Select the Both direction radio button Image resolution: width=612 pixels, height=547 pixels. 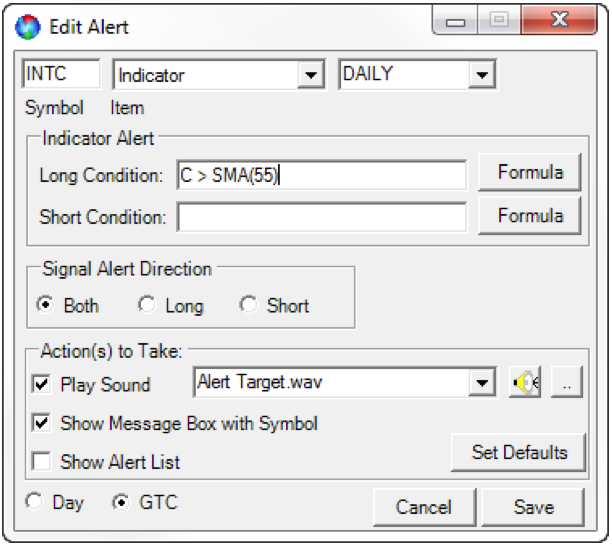45,305
